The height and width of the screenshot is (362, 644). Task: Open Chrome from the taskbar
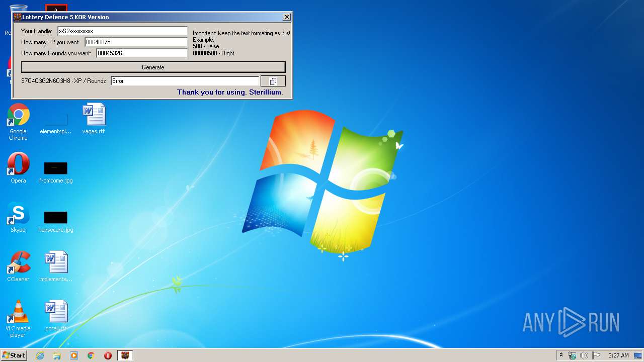click(91, 355)
